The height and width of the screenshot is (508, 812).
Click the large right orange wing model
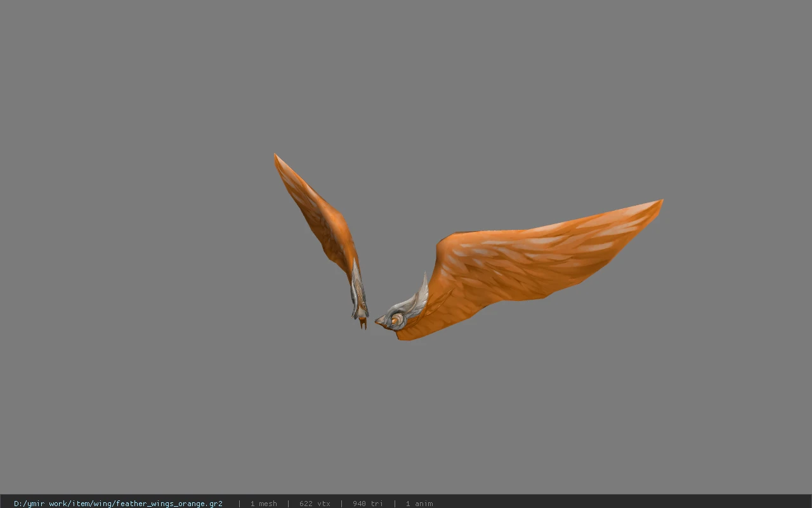(519, 270)
